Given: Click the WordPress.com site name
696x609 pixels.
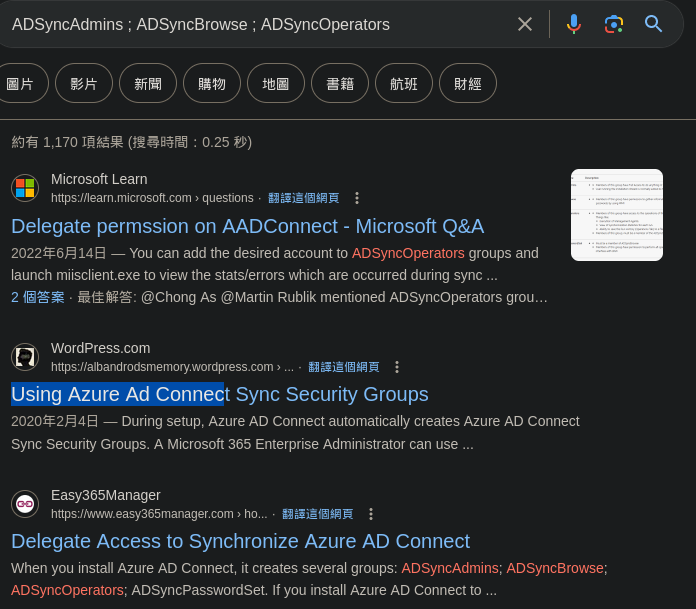Looking at the screenshot, I should pyautogui.click(x=100, y=348).
